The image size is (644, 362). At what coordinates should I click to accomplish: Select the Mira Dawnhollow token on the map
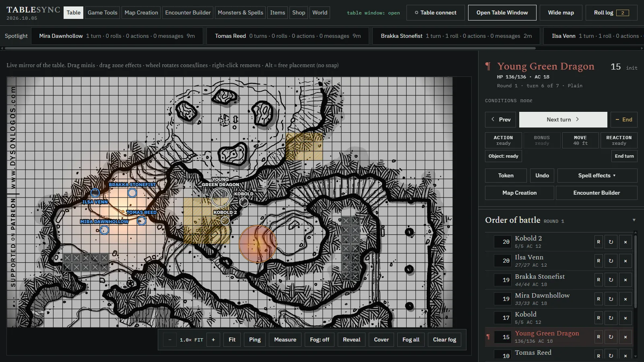coord(104,230)
